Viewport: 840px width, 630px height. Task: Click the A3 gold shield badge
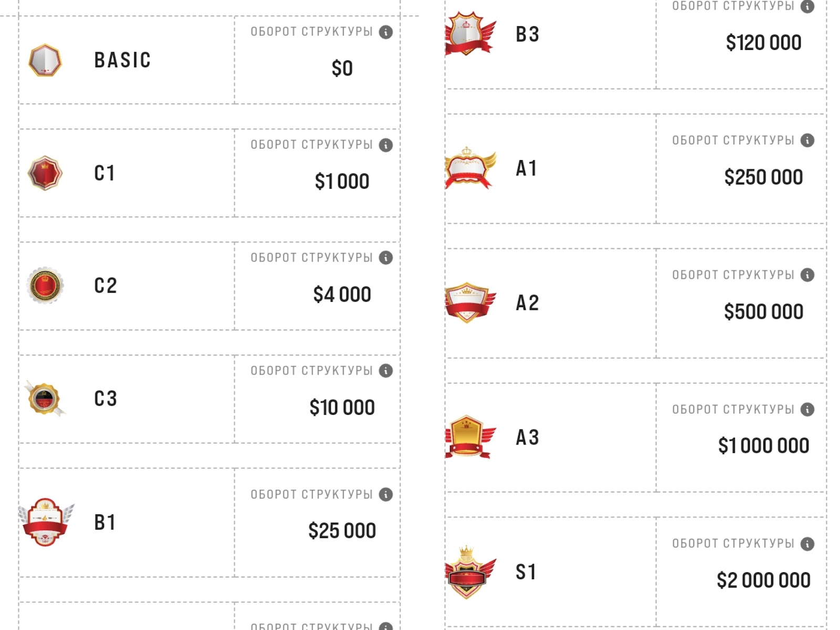(x=469, y=437)
